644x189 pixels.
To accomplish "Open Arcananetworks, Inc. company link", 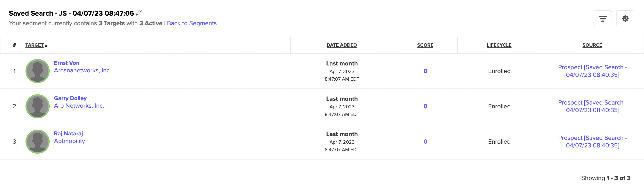I will point(83,70).
